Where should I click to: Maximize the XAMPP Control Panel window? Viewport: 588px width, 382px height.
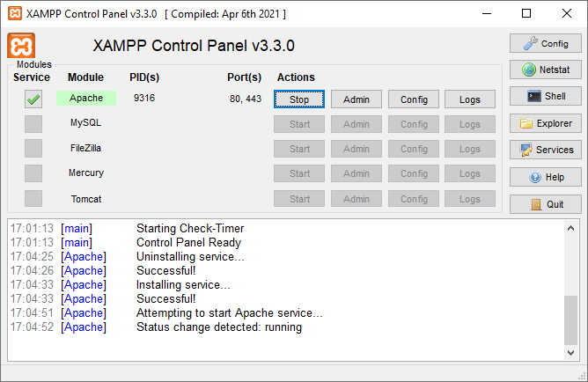526,13
